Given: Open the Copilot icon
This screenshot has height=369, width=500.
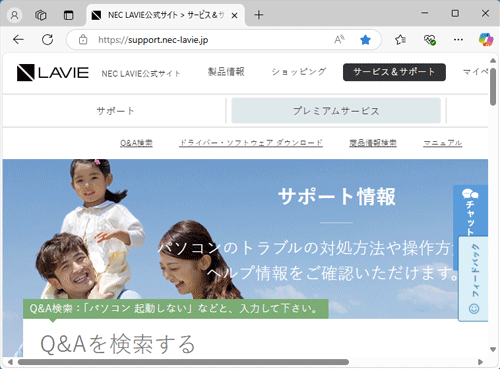Looking at the screenshot, I should (486, 40).
